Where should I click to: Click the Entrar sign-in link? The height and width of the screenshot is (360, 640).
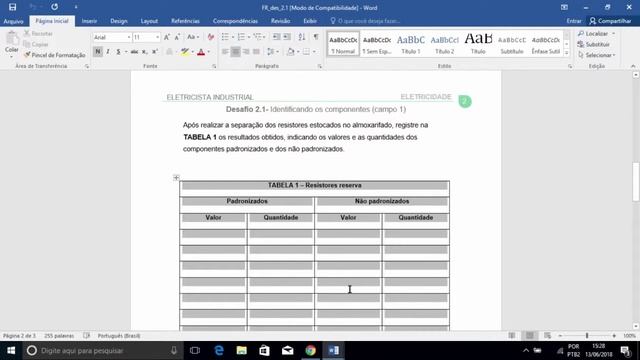[x=574, y=21]
